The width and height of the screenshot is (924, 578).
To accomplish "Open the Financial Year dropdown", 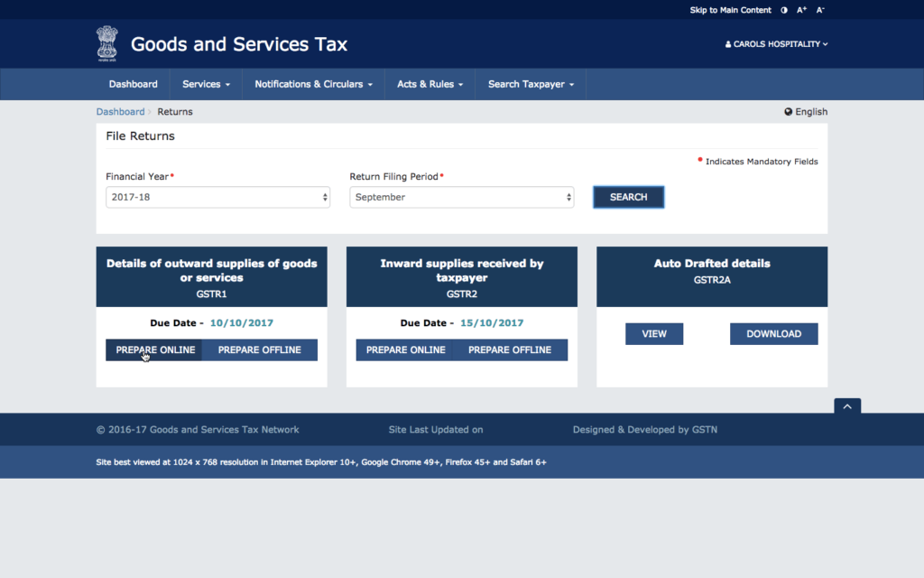I will pos(217,196).
